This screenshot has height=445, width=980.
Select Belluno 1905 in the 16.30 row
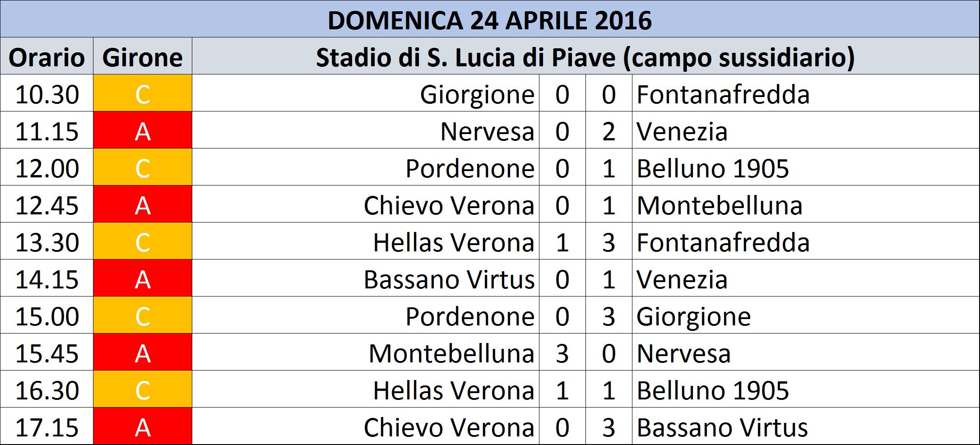(713, 390)
